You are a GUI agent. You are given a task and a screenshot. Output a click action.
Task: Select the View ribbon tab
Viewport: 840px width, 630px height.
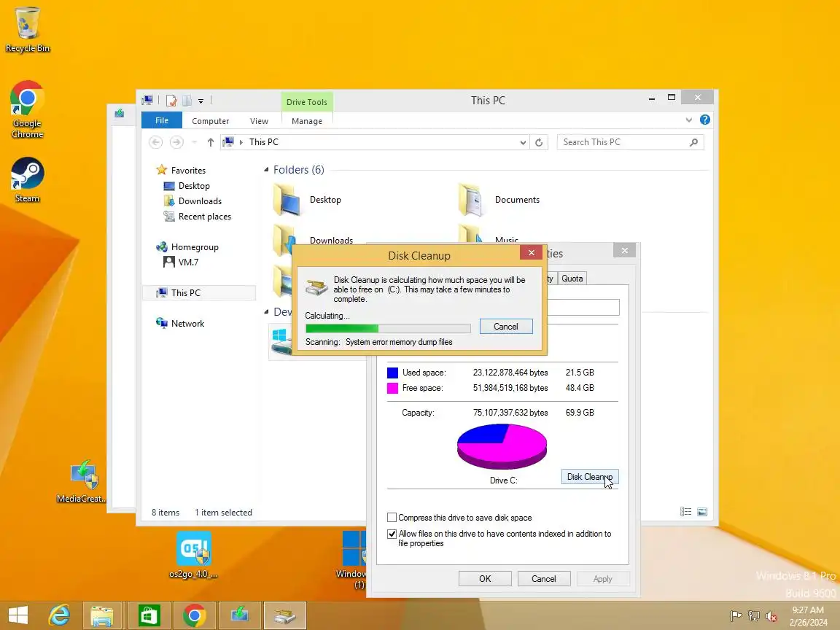tap(259, 121)
